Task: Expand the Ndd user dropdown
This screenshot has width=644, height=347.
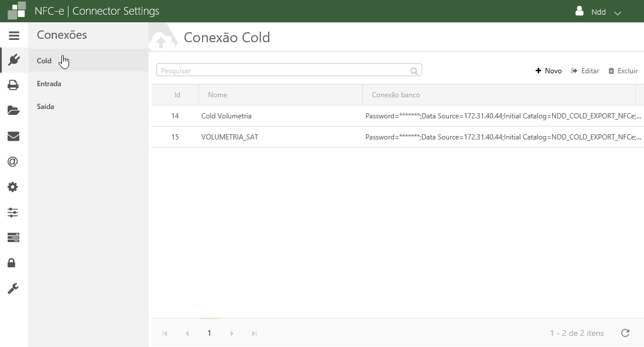Action: (x=598, y=12)
